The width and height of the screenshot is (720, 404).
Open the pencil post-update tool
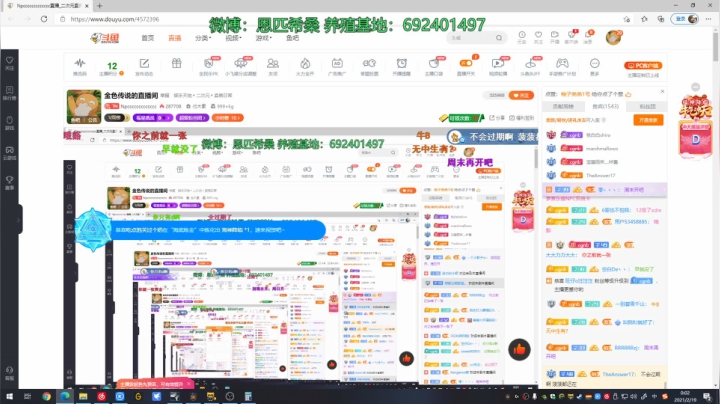click(x=144, y=66)
